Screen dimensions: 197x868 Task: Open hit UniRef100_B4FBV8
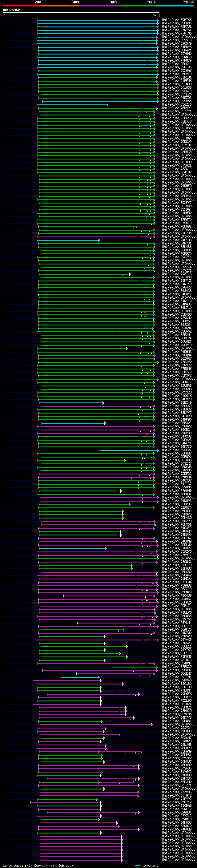[x=177, y=47]
